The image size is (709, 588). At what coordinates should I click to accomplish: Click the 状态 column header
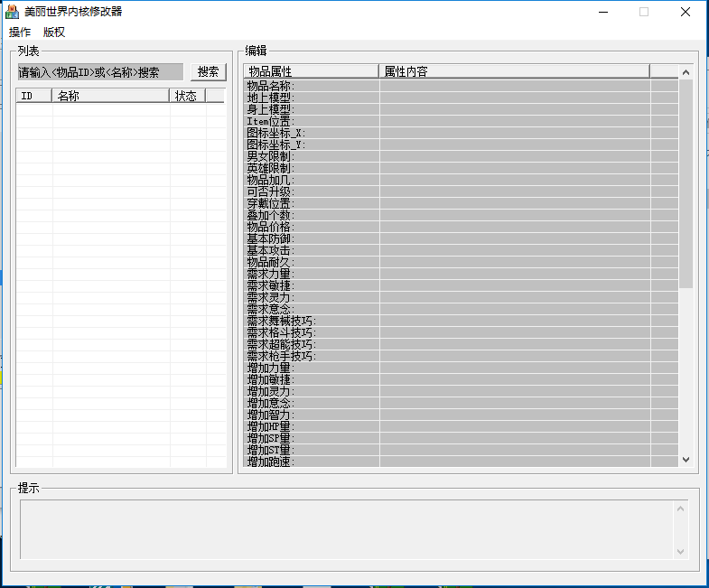point(186,96)
